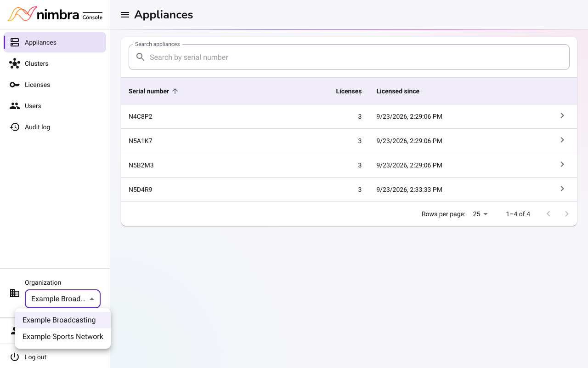588x368 pixels.
Task: Click the Organization building icon
Action: (x=15, y=293)
